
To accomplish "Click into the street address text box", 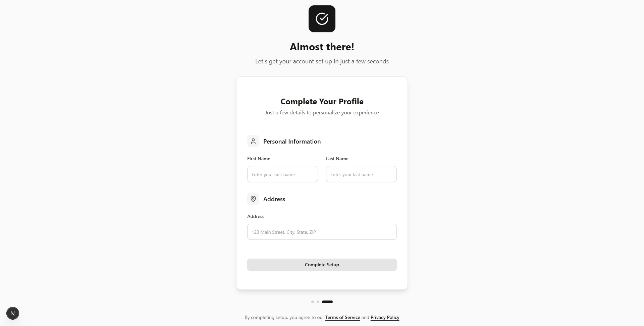I will coord(322,232).
